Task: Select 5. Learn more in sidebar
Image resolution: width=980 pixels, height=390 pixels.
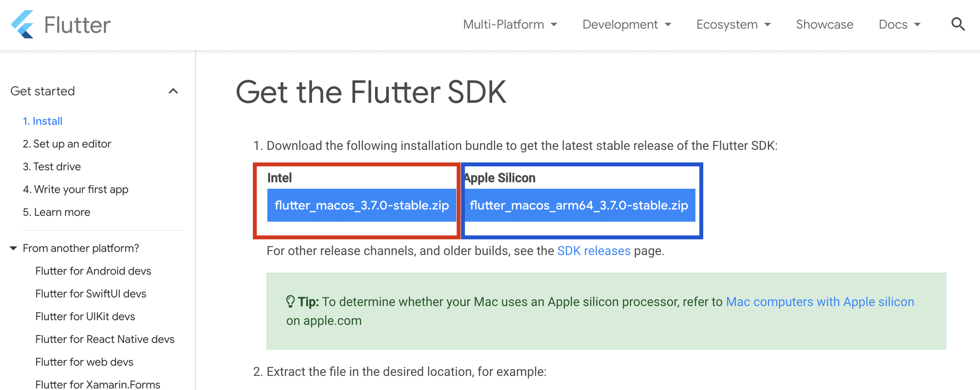Action: [56, 212]
